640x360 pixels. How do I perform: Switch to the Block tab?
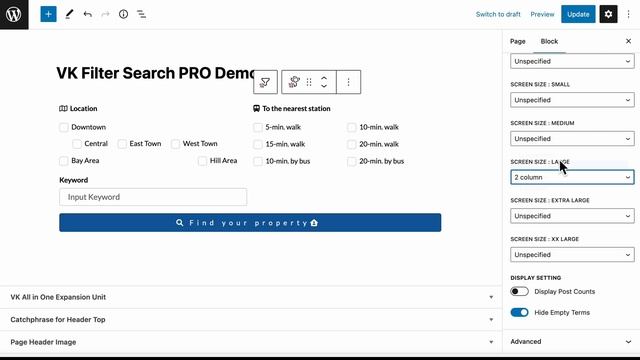pos(549,41)
